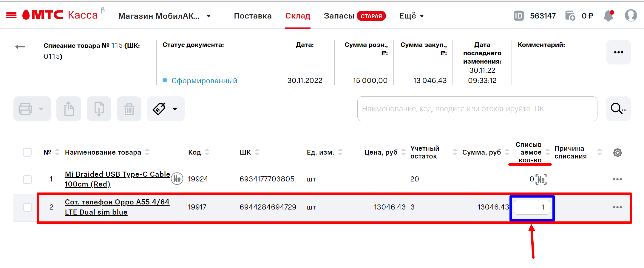Click the MTS Kassa logo

(x=60, y=15)
